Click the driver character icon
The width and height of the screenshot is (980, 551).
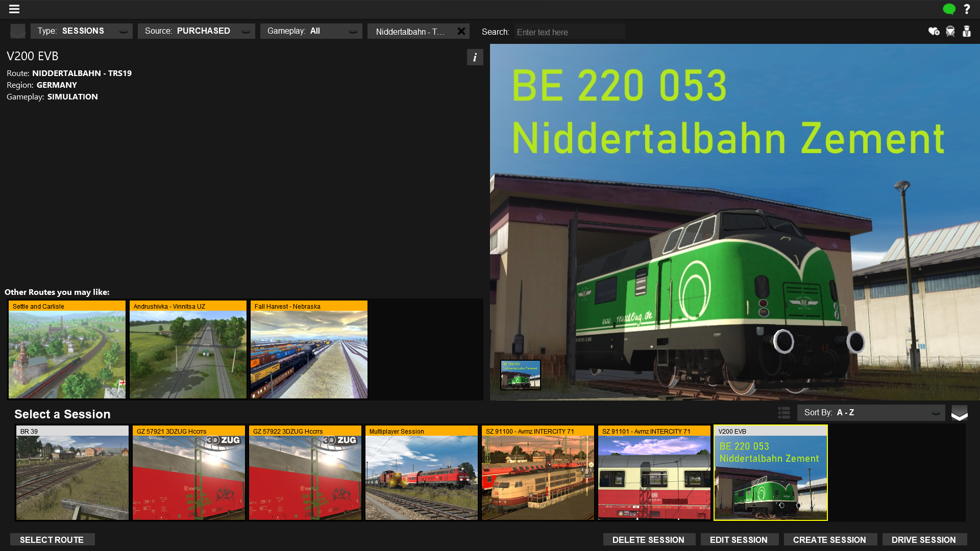tap(967, 32)
